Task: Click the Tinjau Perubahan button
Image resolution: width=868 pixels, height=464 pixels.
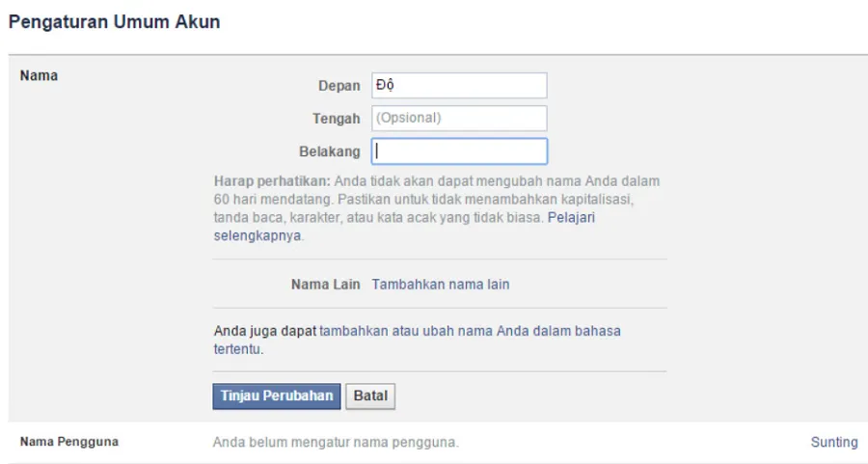Action: click(276, 396)
